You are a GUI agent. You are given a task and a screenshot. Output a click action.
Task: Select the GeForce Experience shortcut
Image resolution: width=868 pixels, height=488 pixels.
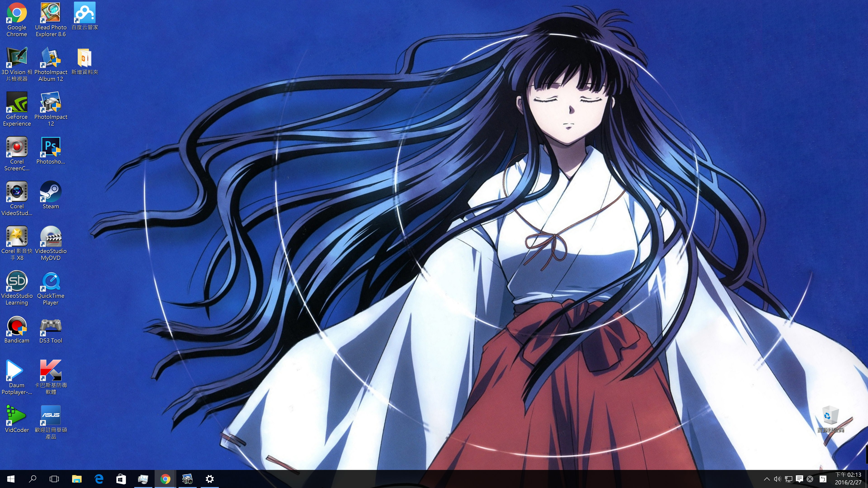click(17, 109)
